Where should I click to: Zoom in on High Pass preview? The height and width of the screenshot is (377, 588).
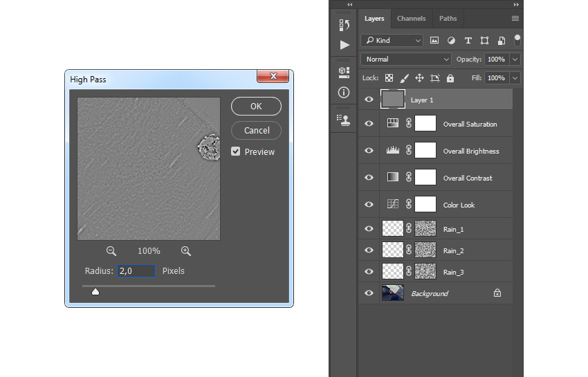click(x=186, y=251)
